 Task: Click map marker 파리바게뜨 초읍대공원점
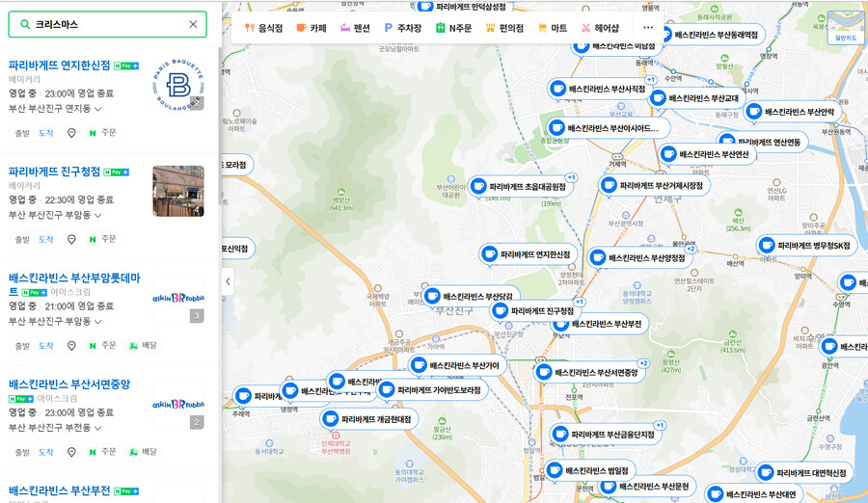[521, 187]
